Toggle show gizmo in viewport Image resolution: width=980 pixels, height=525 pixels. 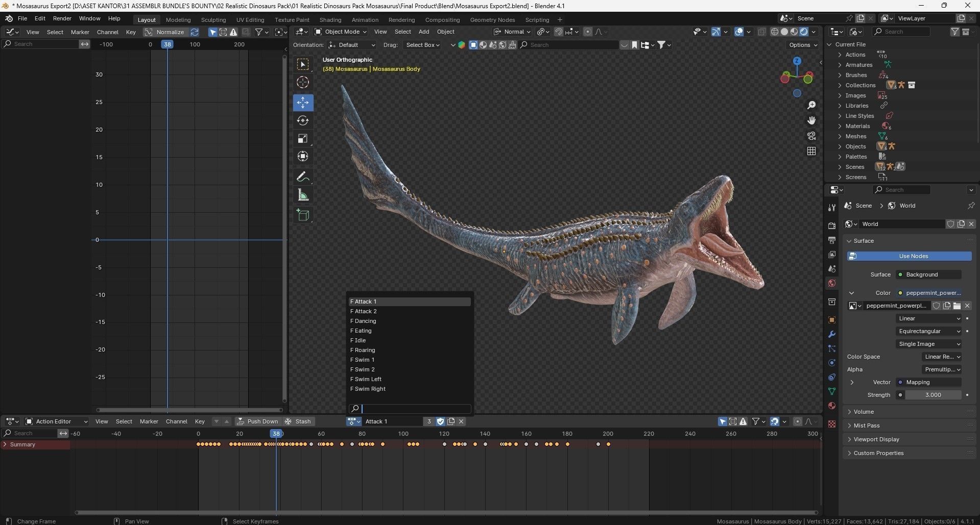pyautogui.click(x=716, y=32)
